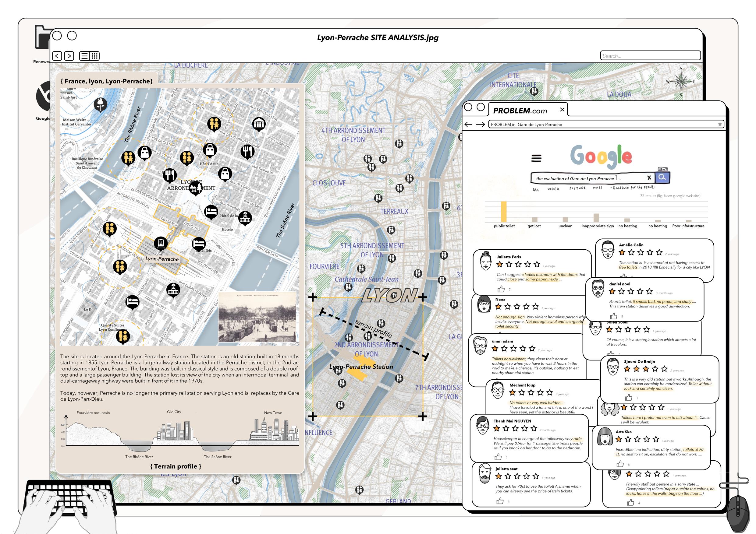Select the toilet pin on the terrain profile line
The height and width of the screenshot is (534, 756).
[x=368, y=336]
